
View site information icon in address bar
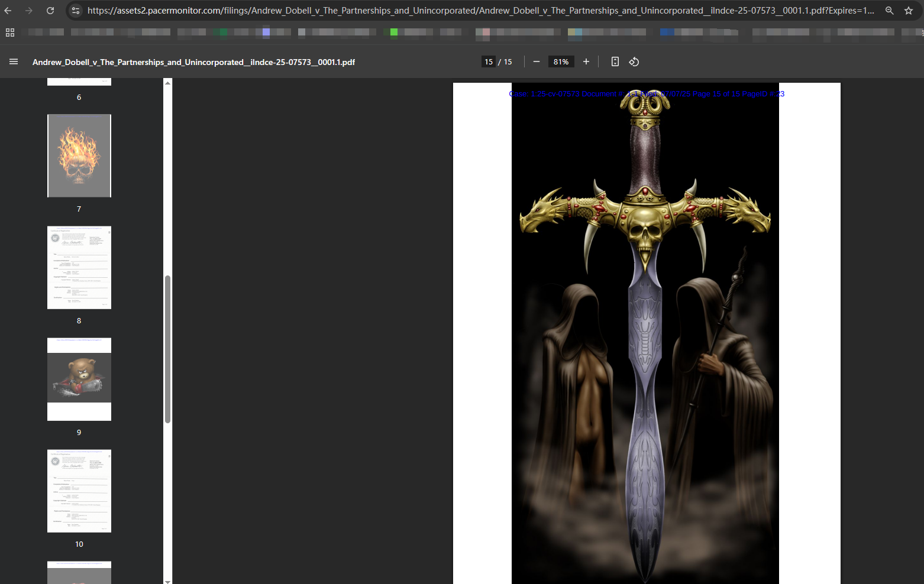click(x=75, y=11)
